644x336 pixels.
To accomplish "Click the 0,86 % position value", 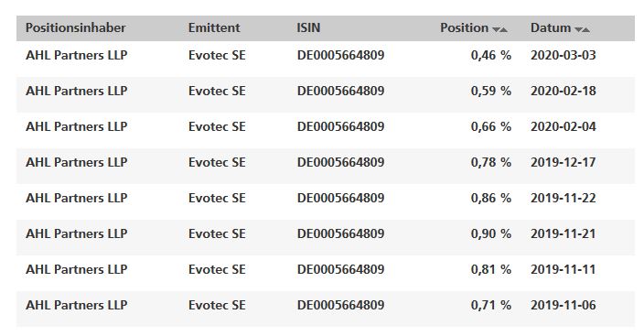I will [x=491, y=199].
